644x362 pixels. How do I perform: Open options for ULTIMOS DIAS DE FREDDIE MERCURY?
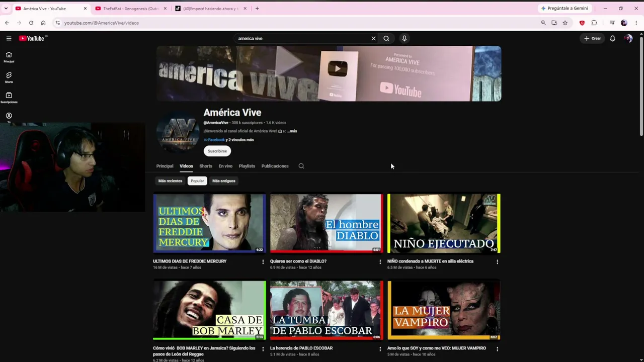[263, 261]
